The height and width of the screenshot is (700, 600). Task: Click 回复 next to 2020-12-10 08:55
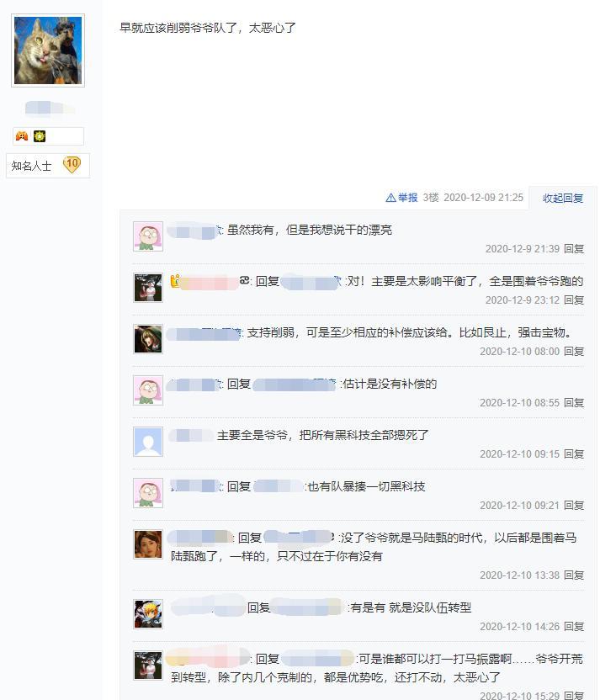point(574,403)
